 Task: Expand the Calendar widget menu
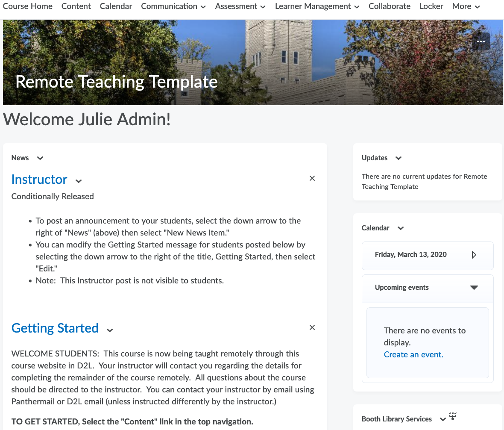pyautogui.click(x=401, y=228)
